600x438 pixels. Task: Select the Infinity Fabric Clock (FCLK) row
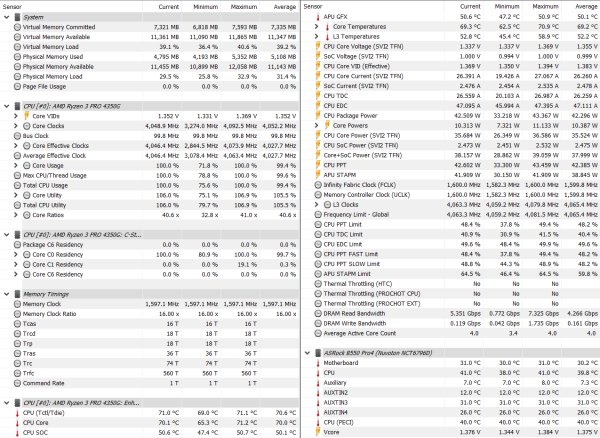tap(450, 185)
